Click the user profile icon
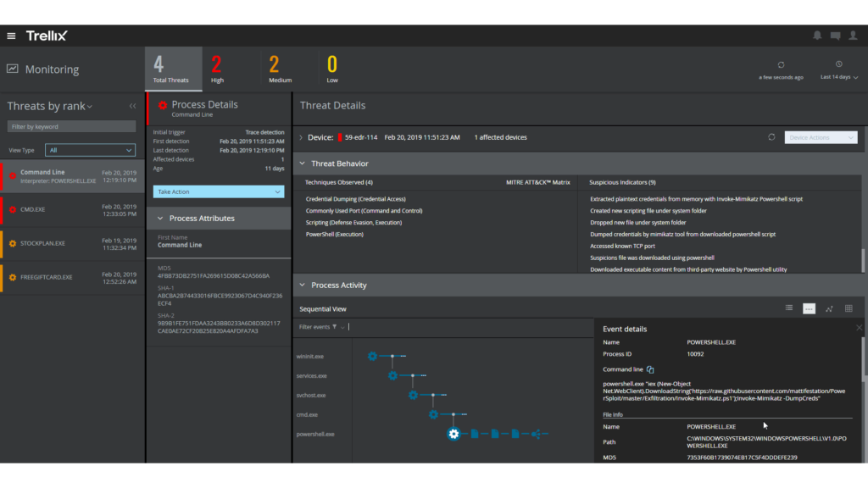Screen dimensions: 868x488 (854, 36)
